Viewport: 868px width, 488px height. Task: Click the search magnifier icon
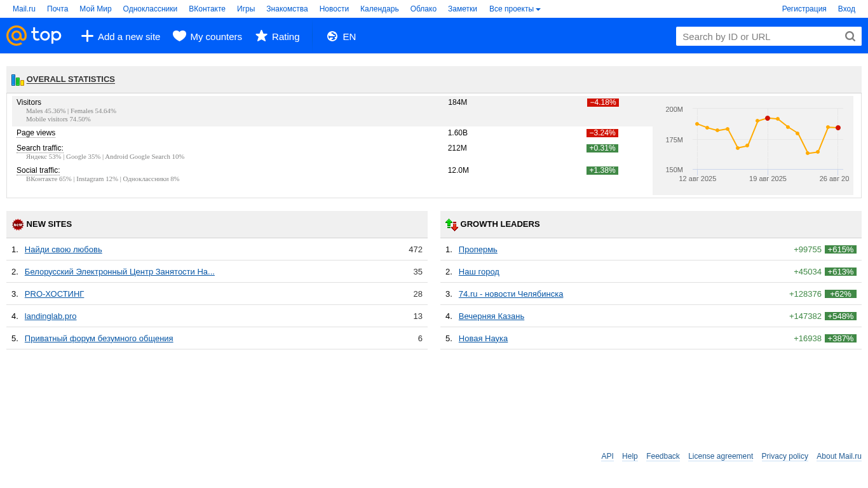[x=850, y=36]
